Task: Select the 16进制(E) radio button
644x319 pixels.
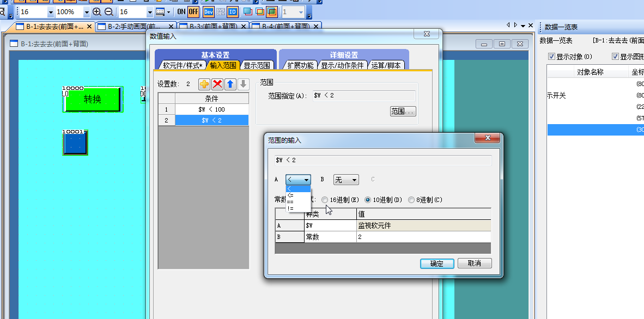Action: 325,200
